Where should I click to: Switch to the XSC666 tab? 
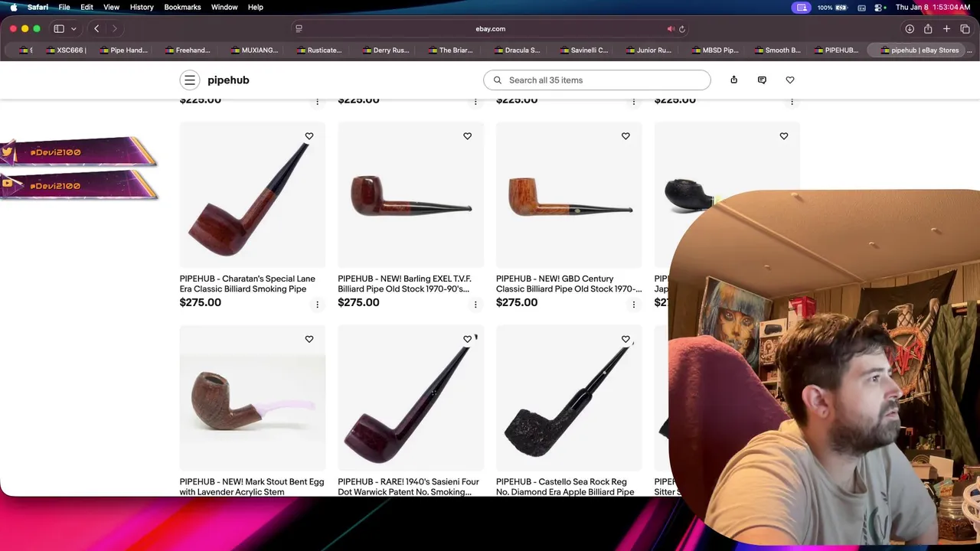pyautogui.click(x=67, y=51)
